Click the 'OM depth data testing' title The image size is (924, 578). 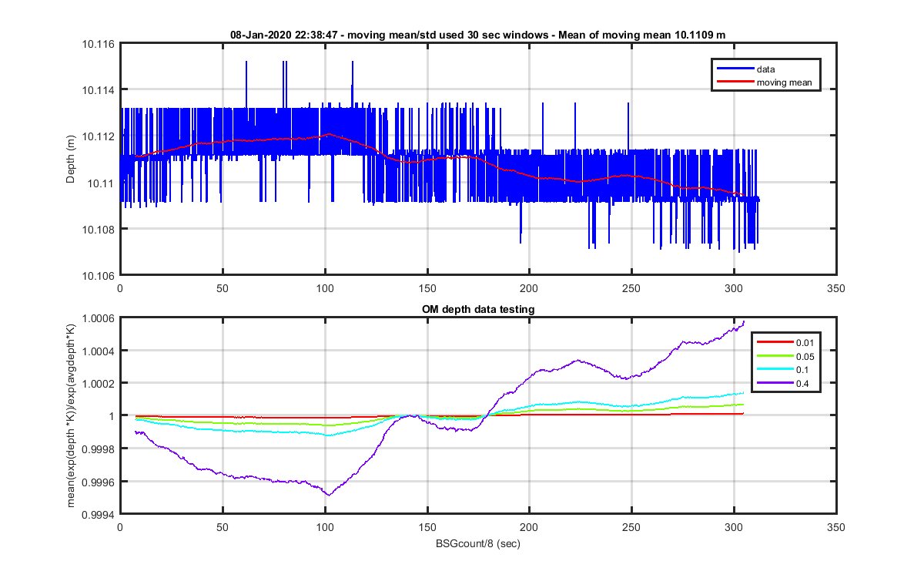tap(477, 309)
